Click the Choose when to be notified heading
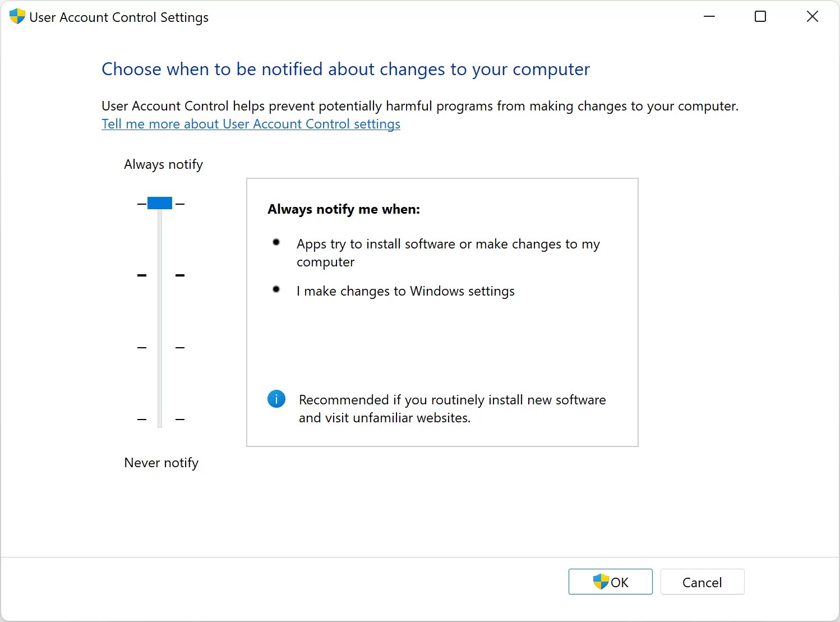840x622 pixels. coord(345,68)
